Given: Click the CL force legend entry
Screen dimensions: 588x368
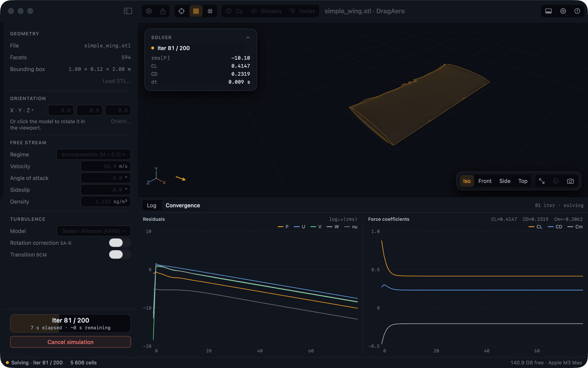Looking at the screenshot, I should click(x=535, y=227).
